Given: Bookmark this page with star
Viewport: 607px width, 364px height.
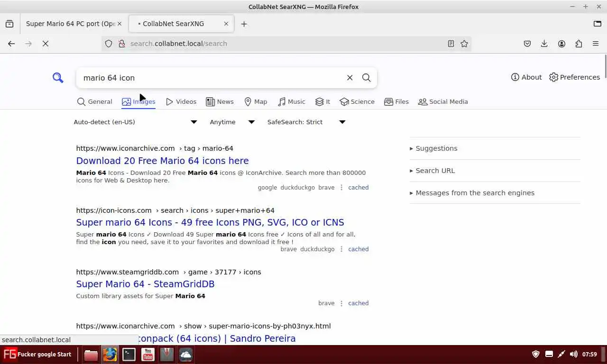Looking at the screenshot, I should (464, 44).
